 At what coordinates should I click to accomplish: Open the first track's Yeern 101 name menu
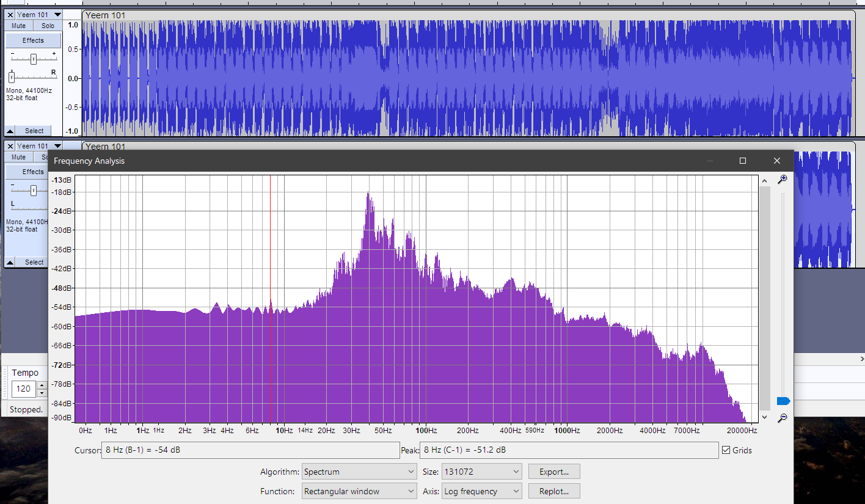(x=40, y=15)
